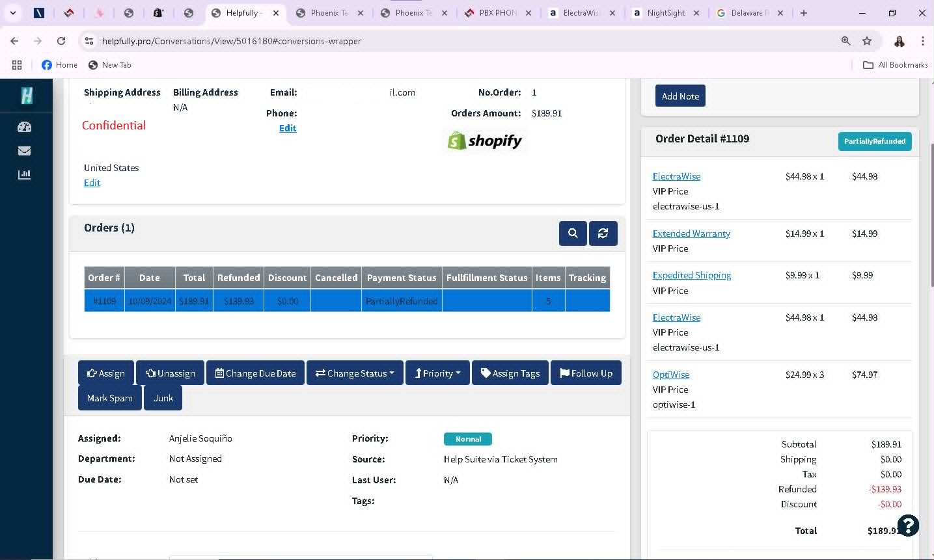Screen dimensions: 934x560
Task: Click assigned agent name Anjelie Soquiño
Action: [x=200, y=438]
